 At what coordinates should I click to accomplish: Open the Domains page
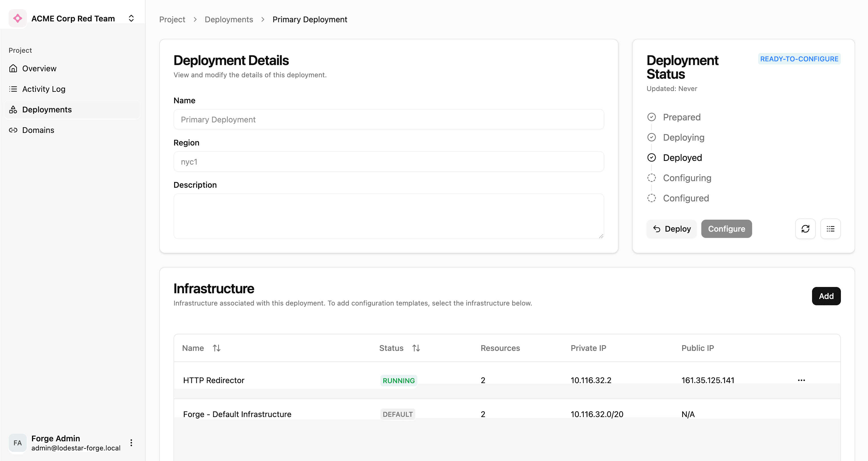pyautogui.click(x=72, y=130)
